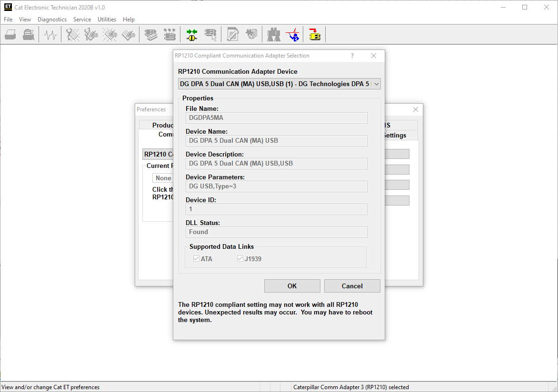Toggle the ATA data link checkbox
Viewport: 558px width, 392px height.
(197, 259)
